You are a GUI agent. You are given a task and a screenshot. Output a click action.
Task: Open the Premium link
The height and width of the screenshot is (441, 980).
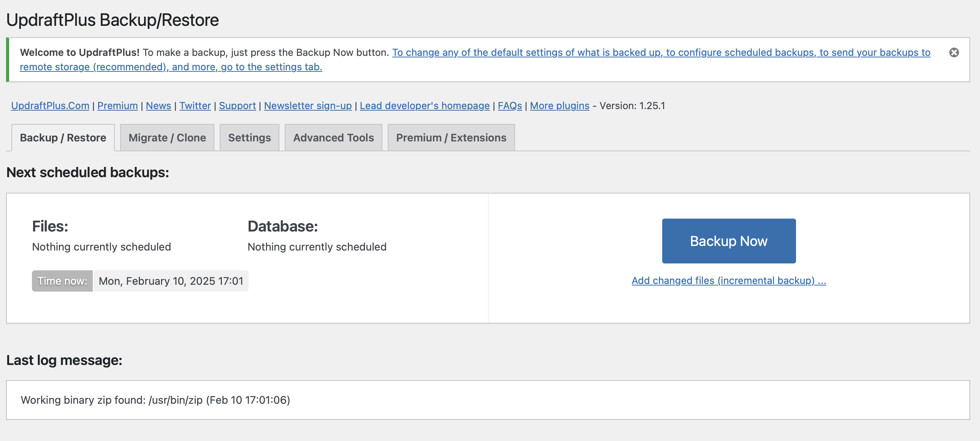coord(117,106)
